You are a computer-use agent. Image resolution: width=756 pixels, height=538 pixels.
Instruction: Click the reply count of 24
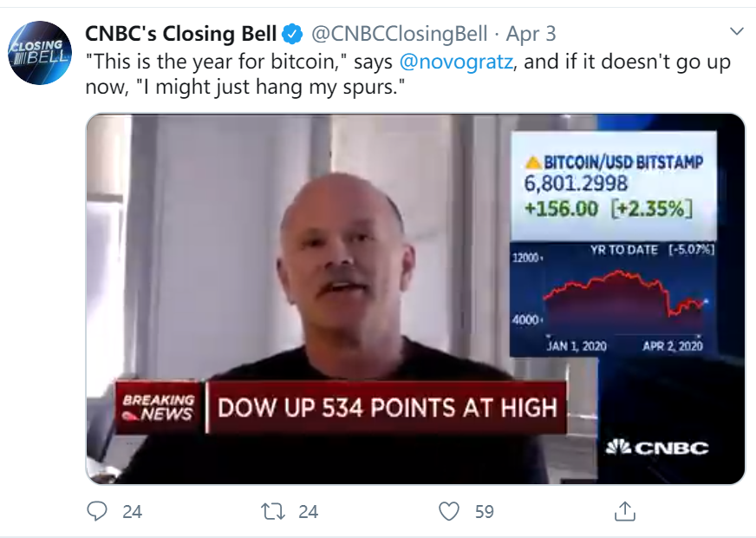tap(132, 512)
